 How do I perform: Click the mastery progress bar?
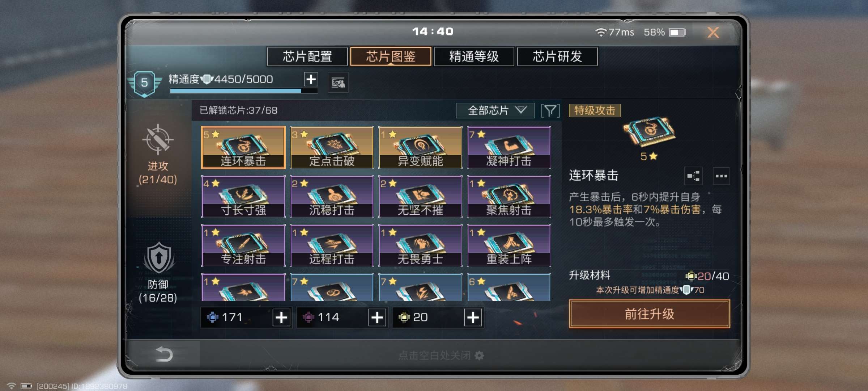tap(244, 91)
